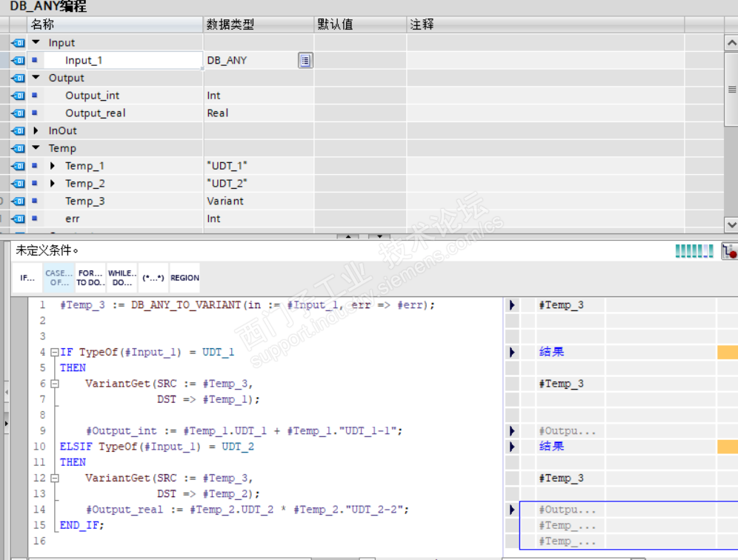Click interface scrollbar down arrow
The height and width of the screenshot is (560, 738).
731,224
